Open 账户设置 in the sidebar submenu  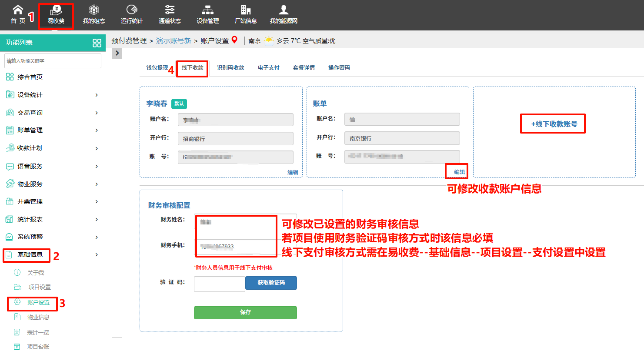tap(38, 302)
